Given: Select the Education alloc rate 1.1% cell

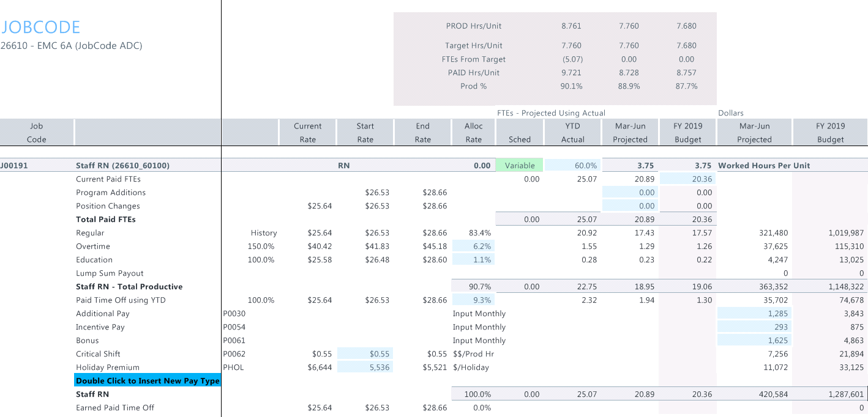Looking at the screenshot, I should click(473, 260).
